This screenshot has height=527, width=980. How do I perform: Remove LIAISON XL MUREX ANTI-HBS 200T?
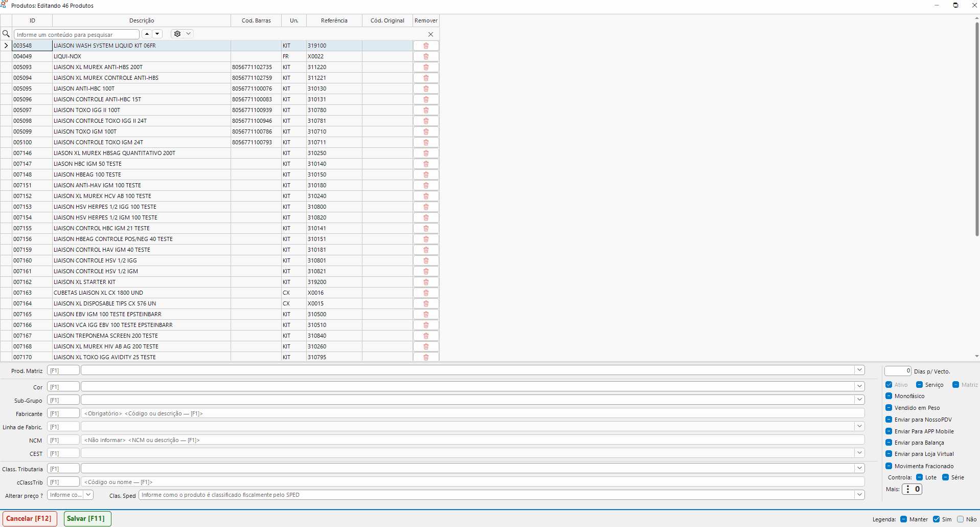[x=426, y=67]
